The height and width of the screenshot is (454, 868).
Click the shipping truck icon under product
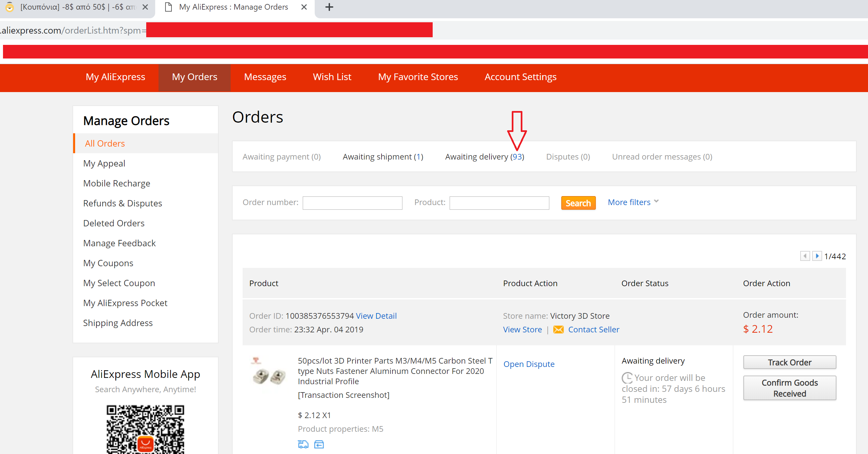tap(303, 444)
